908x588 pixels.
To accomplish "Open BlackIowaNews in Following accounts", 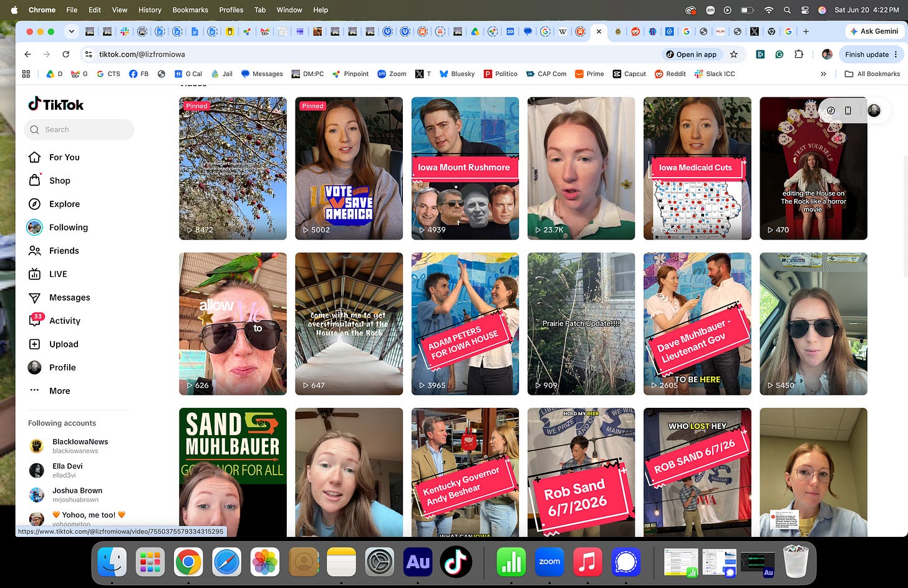I will [69, 446].
